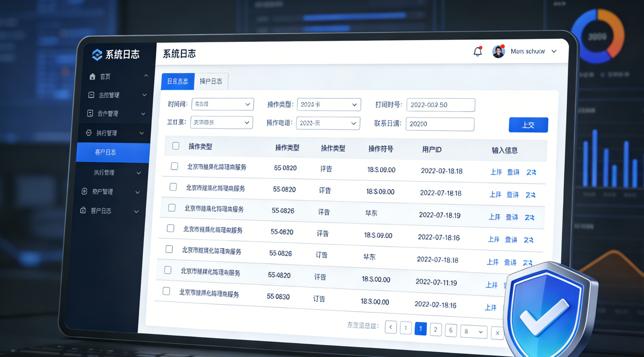Click 查询 link in first table row
This screenshot has height=357, width=644.
point(513,172)
